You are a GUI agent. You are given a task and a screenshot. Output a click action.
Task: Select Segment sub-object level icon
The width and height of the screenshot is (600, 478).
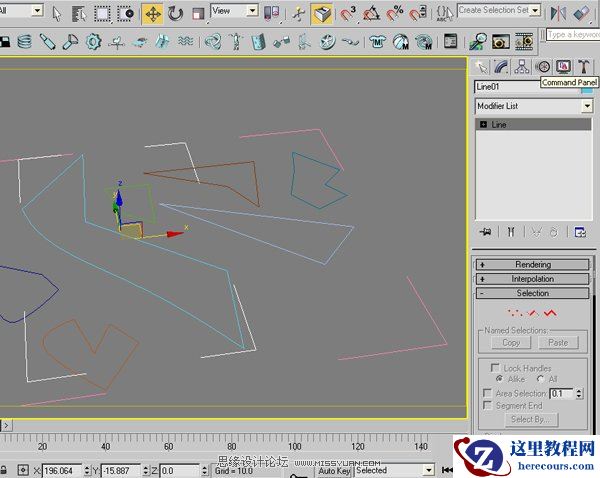[533, 313]
